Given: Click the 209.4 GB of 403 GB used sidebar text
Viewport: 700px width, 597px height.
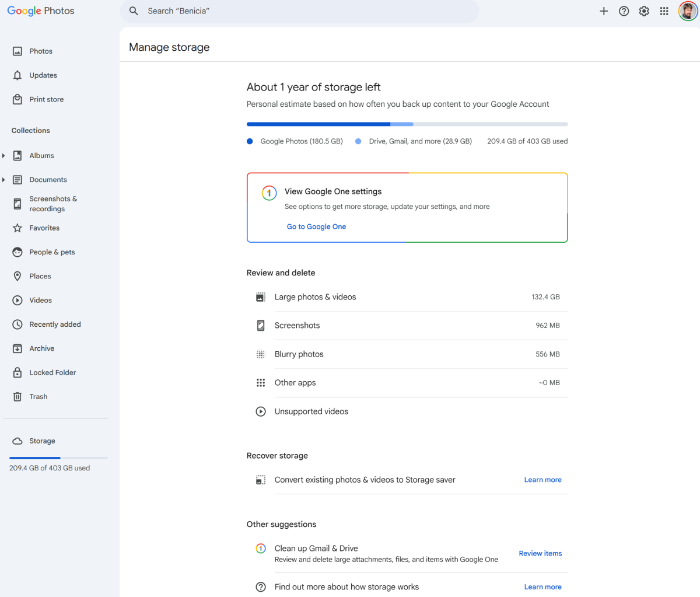Looking at the screenshot, I should tap(50, 468).
